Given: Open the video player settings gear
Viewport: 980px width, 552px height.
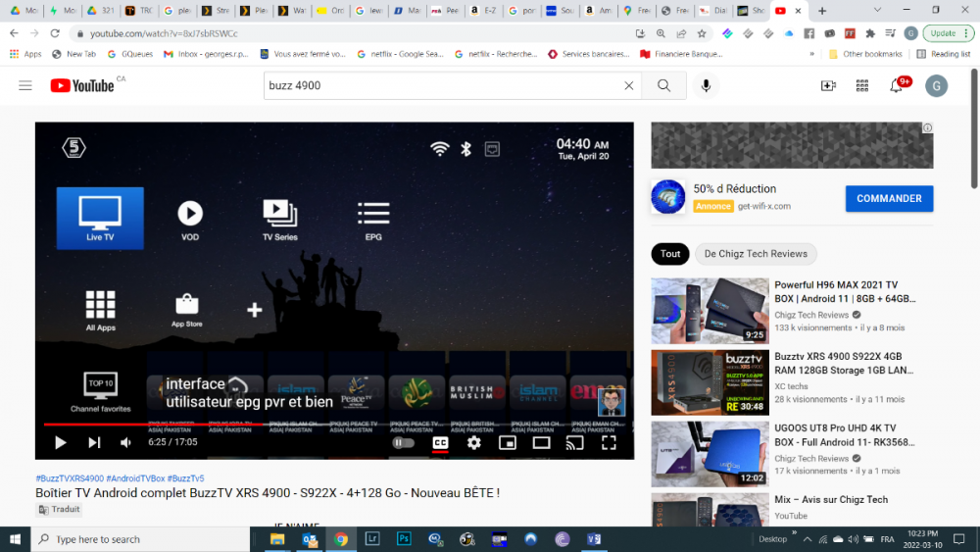Looking at the screenshot, I should (x=474, y=442).
